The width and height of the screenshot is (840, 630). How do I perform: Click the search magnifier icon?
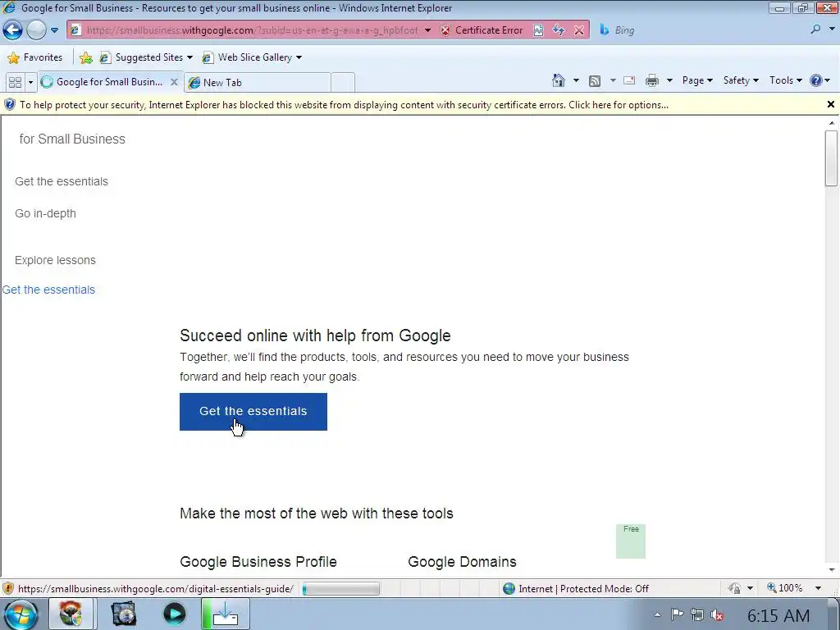pos(816,30)
